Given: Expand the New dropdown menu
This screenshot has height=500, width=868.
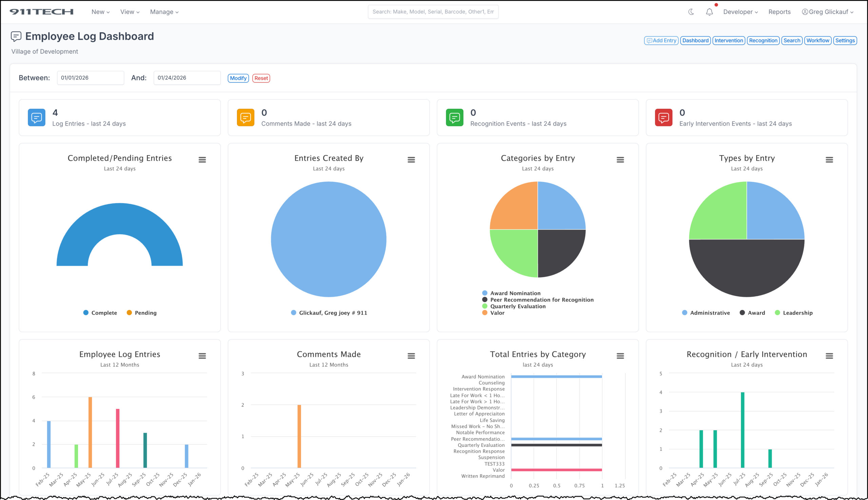Looking at the screenshot, I should coord(100,12).
